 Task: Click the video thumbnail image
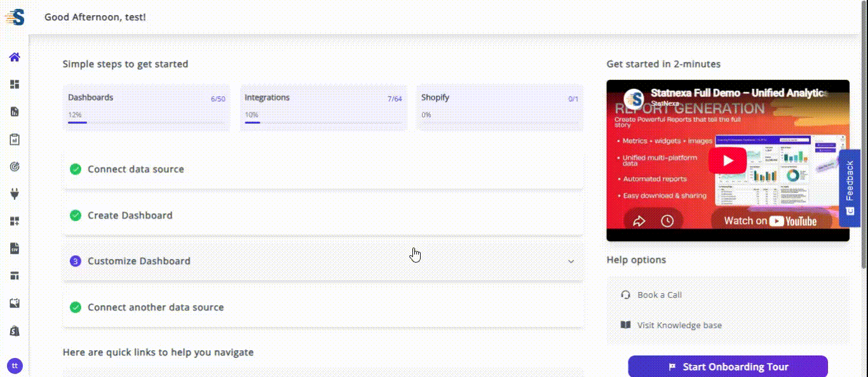pos(728,161)
